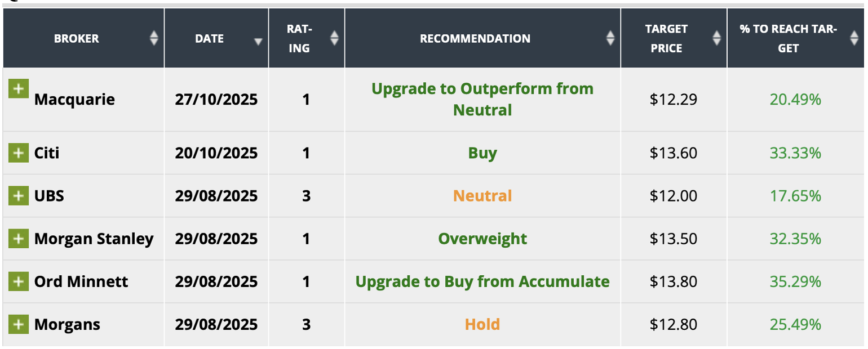Sort Recommendation column with arrow icon

point(610,38)
